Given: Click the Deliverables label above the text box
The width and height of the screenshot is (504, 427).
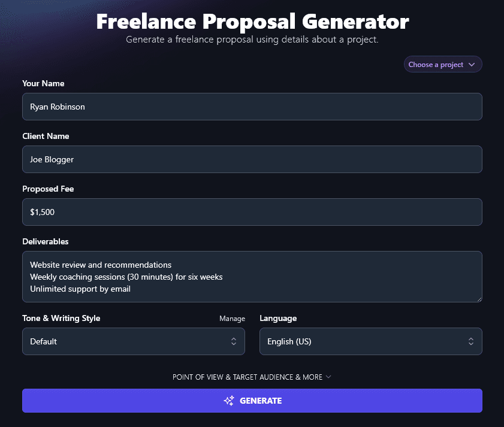Looking at the screenshot, I should 45,241.
